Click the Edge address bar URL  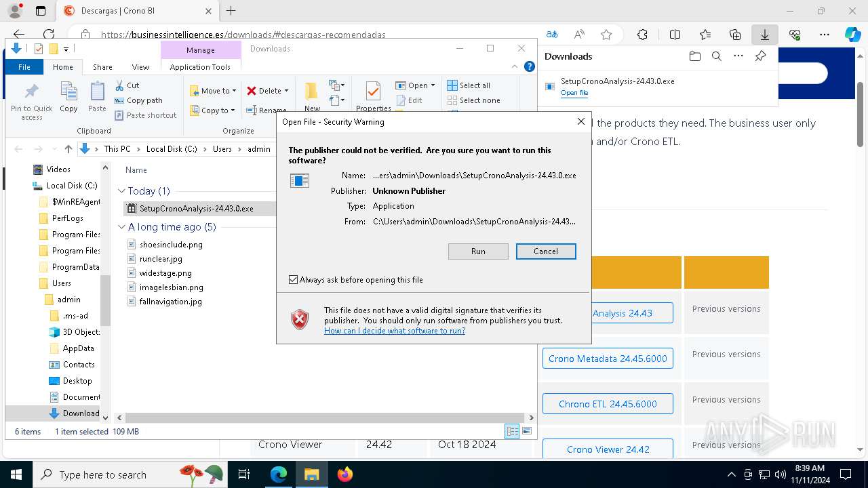tap(243, 35)
